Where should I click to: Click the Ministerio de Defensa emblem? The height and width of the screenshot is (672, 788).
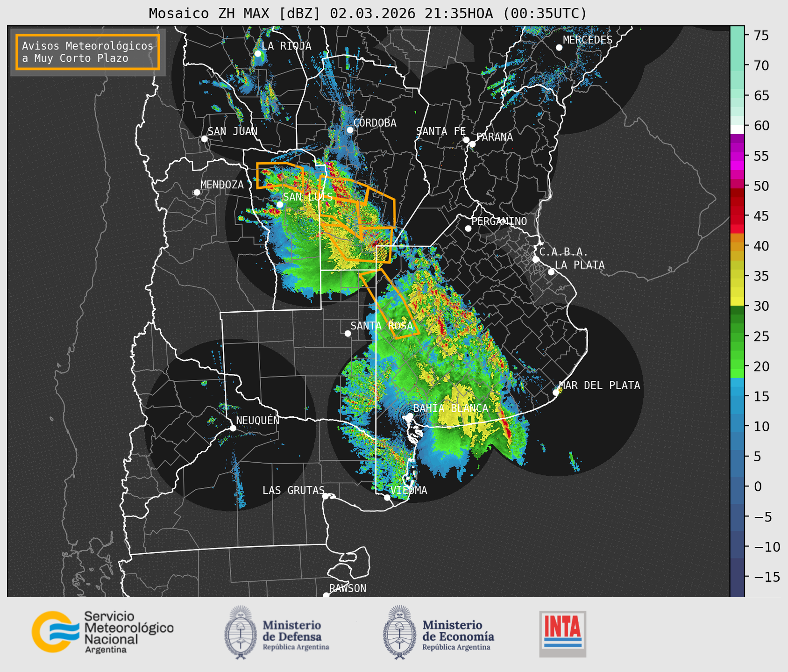click(241, 632)
